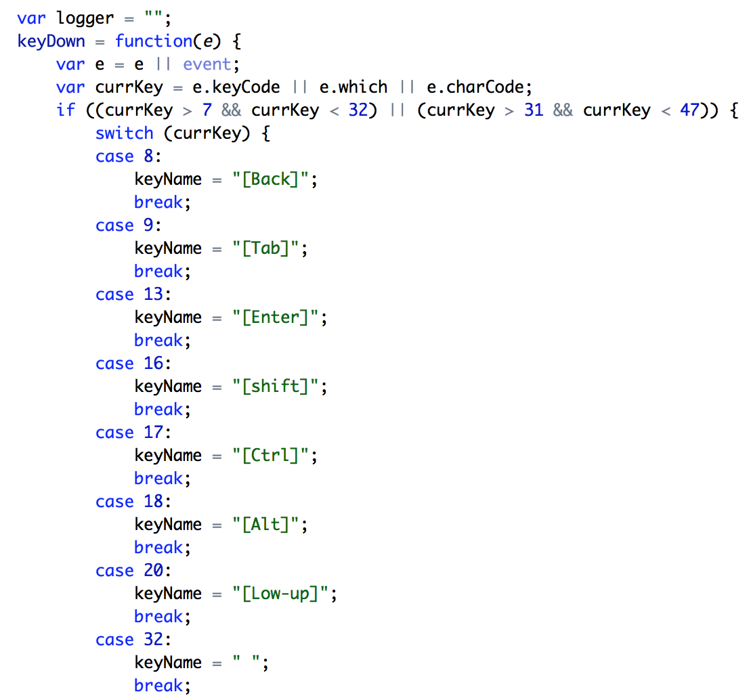This screenshot has height=700, width=749.
Task: Click the var keyword on line one
Action: pyautogui.click(x=30, y=18)
